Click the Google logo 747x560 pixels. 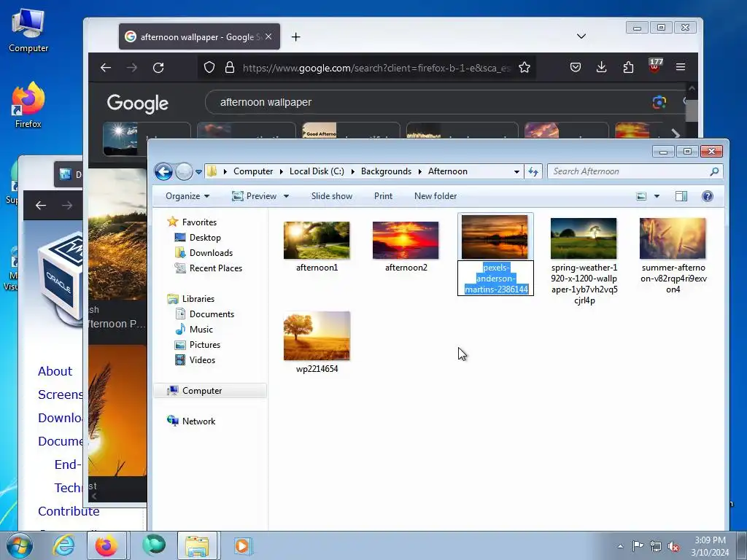[138, 104]
